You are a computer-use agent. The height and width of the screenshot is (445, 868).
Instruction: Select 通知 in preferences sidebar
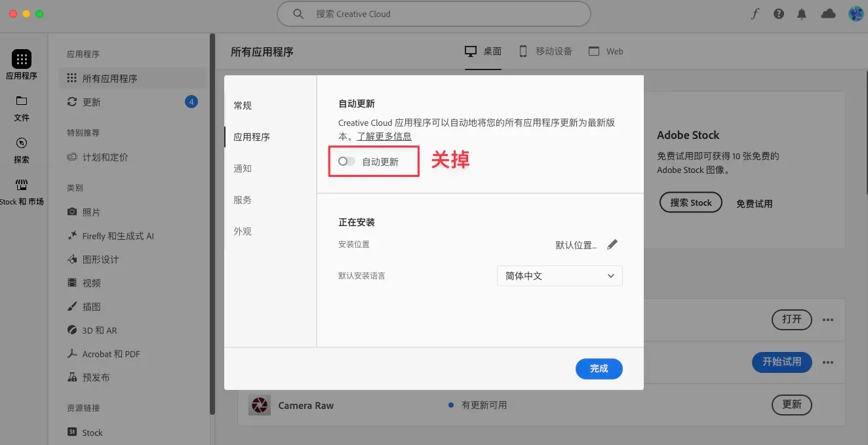[x=243, y=168]
